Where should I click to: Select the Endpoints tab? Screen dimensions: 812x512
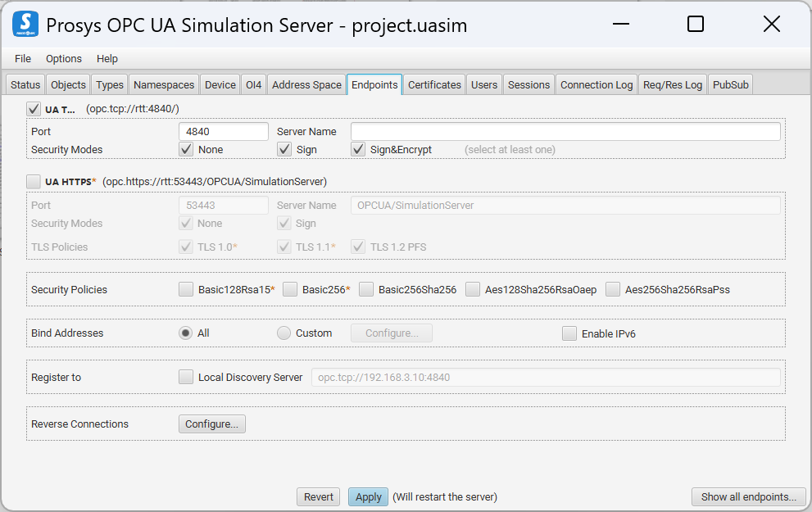(x=374, y=85)
